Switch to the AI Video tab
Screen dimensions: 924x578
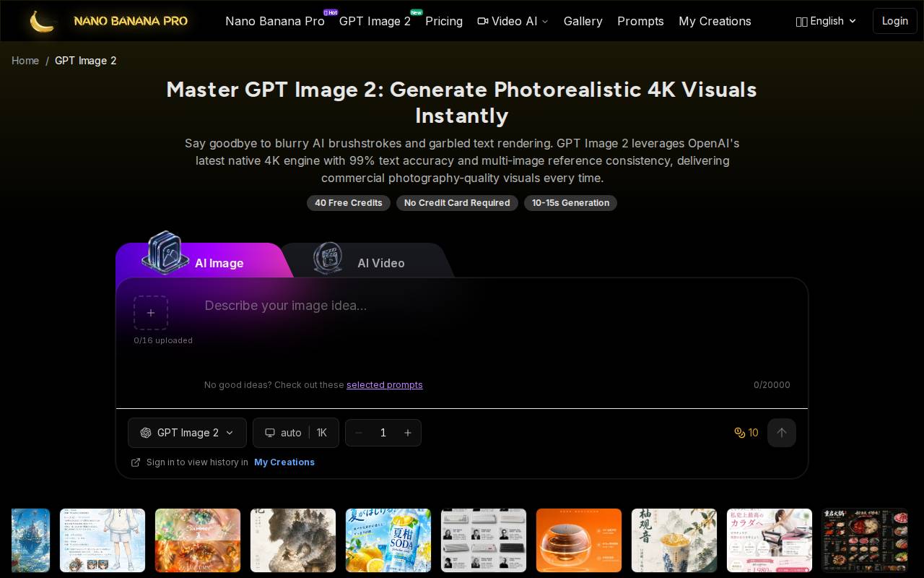368,260
